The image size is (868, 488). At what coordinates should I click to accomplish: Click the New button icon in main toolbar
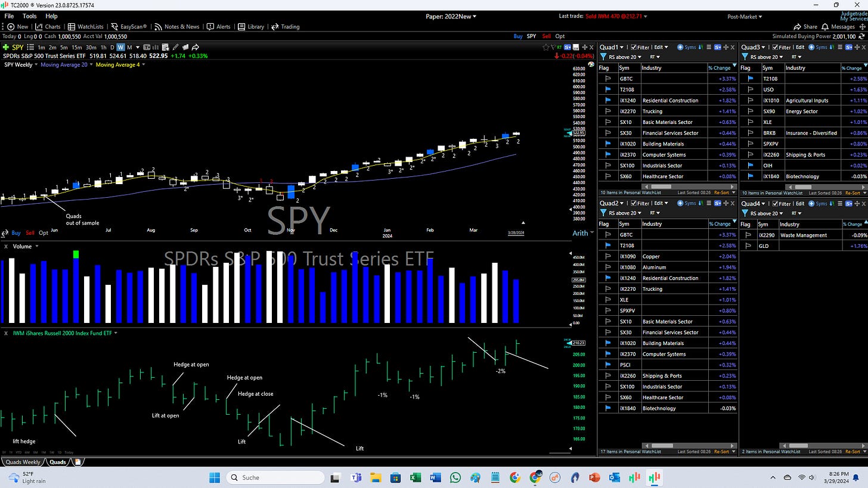click(x=11, y=27)
